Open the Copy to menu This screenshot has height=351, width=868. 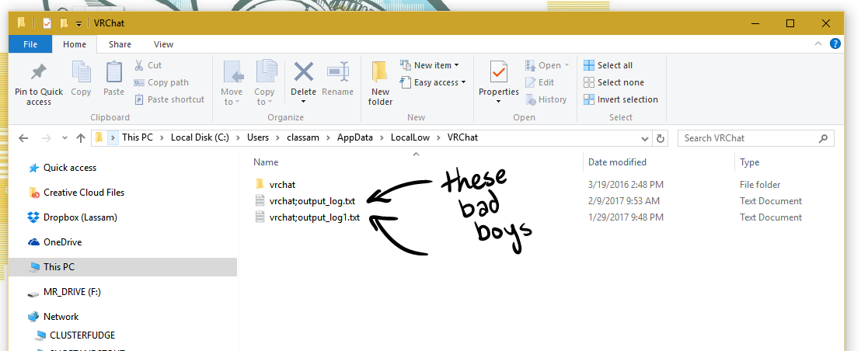pos(265,83)
